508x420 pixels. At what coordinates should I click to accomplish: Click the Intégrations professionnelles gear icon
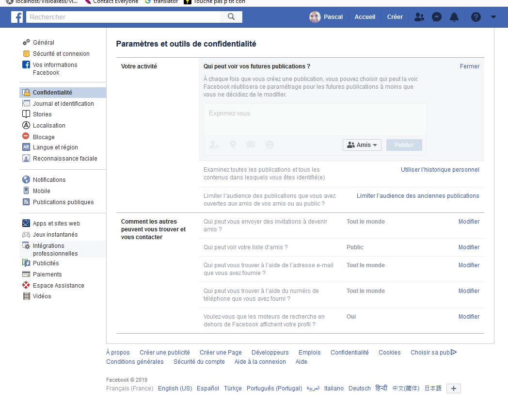pos(26,246)
